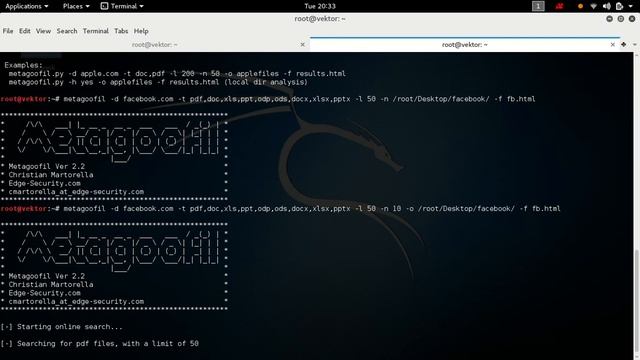
Task: Open the clock showing Tue 20:33
Action: [320, 6]
